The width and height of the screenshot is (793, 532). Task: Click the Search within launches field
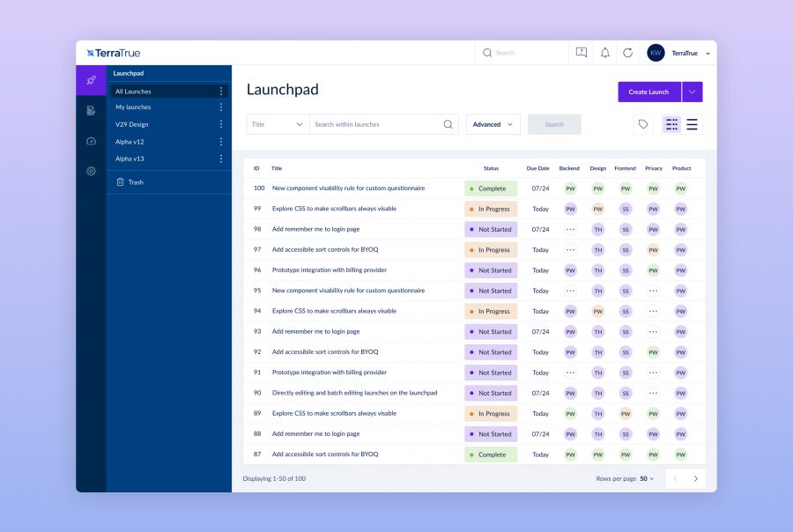tap(377, 124)
